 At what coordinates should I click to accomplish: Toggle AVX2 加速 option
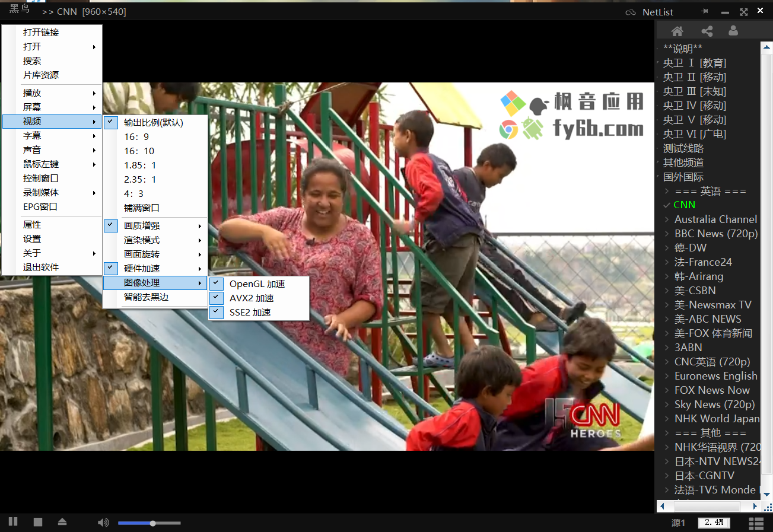click(259, 298)
